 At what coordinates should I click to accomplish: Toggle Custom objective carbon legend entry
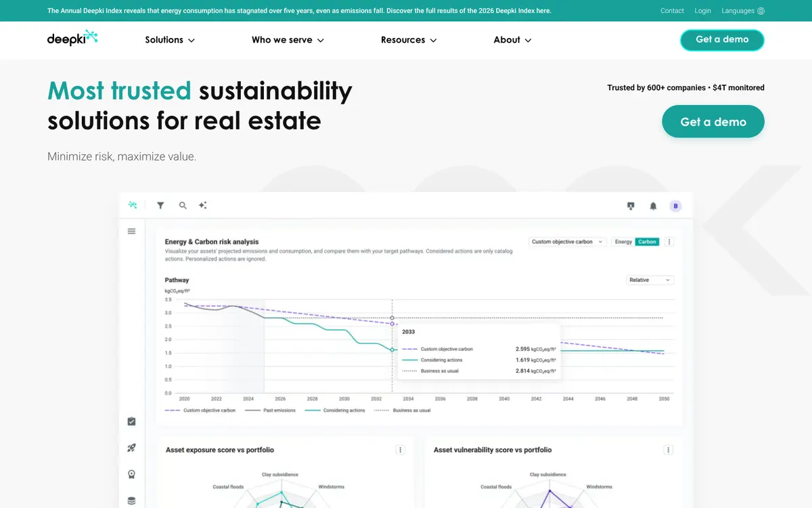200,410
